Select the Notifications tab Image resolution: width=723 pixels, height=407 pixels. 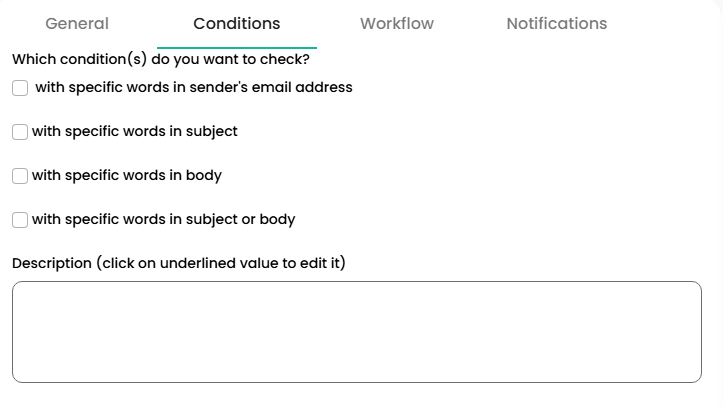556,24
